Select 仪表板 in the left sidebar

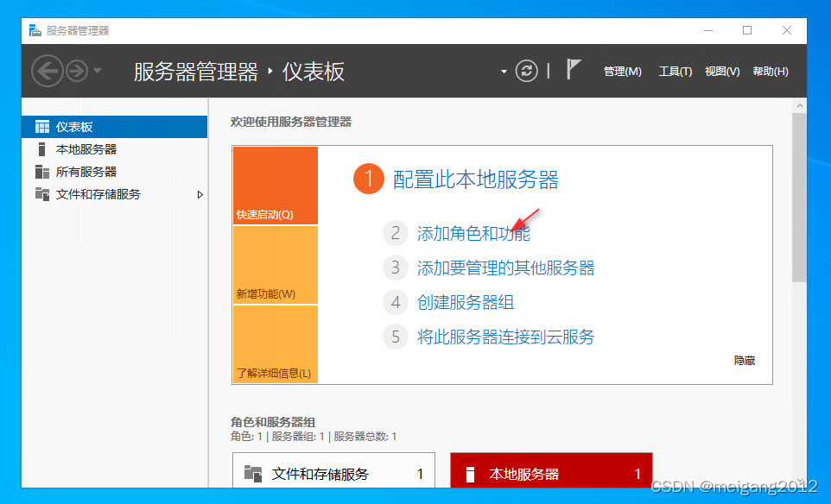74,127
